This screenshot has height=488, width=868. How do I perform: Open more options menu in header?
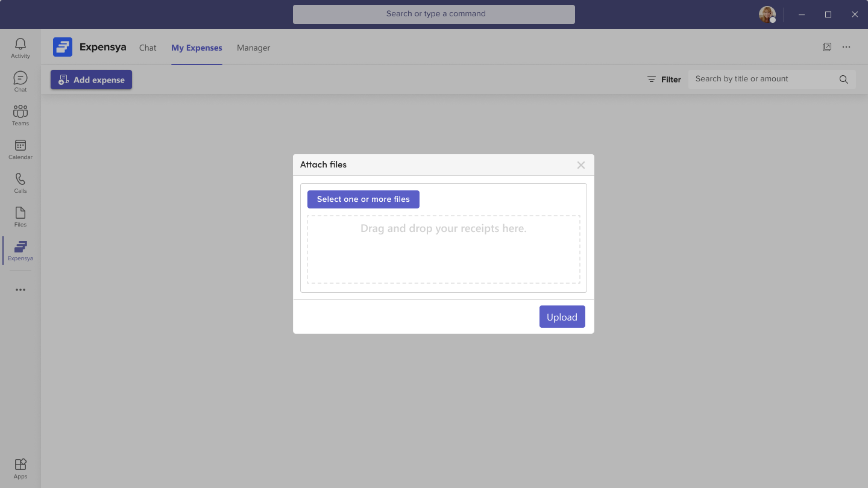coord(846,47)
